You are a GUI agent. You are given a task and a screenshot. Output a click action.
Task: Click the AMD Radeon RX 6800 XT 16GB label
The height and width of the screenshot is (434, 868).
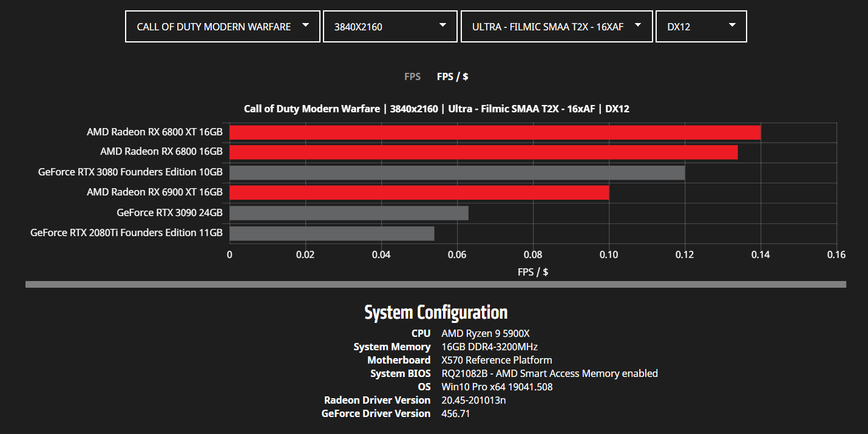[x=155, y=132]
